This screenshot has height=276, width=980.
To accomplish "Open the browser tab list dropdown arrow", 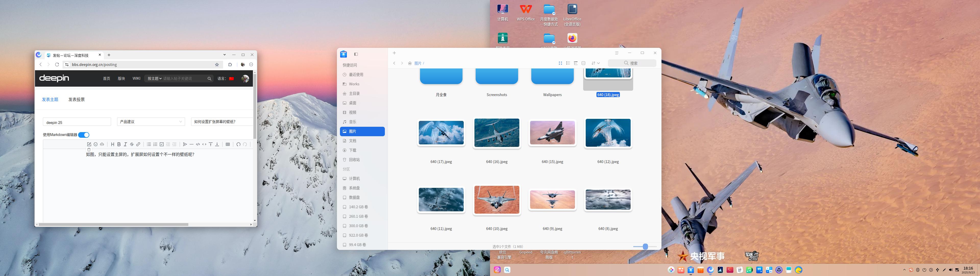I will pos(225,55).
